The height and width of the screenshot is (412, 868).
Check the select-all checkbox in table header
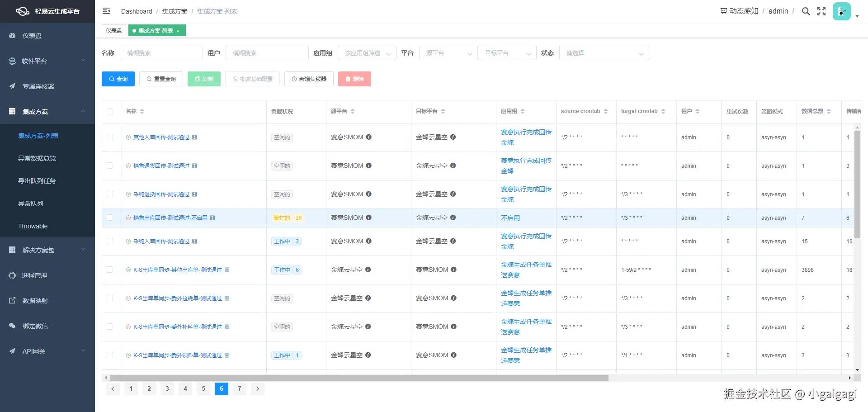(x=111, y=111)
